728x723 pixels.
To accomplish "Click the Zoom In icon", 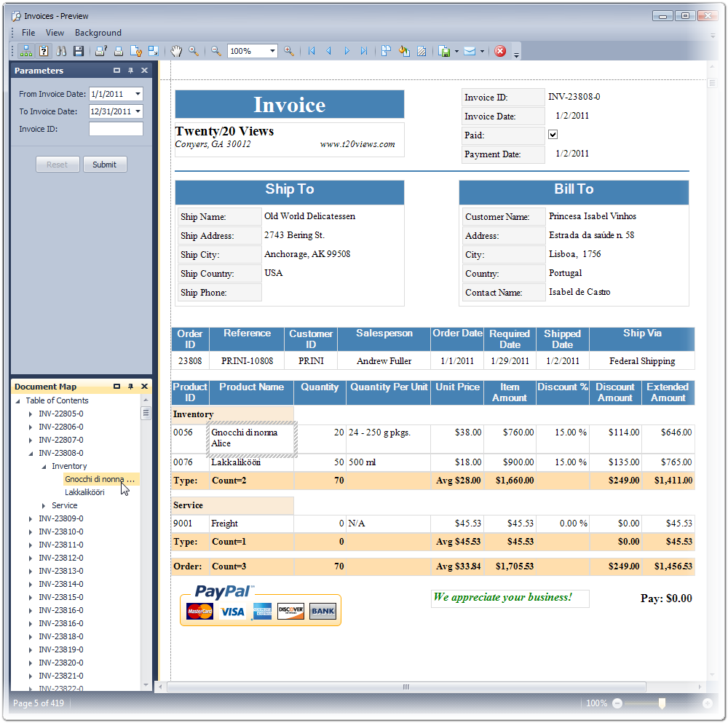I will (x=289, y=51).
